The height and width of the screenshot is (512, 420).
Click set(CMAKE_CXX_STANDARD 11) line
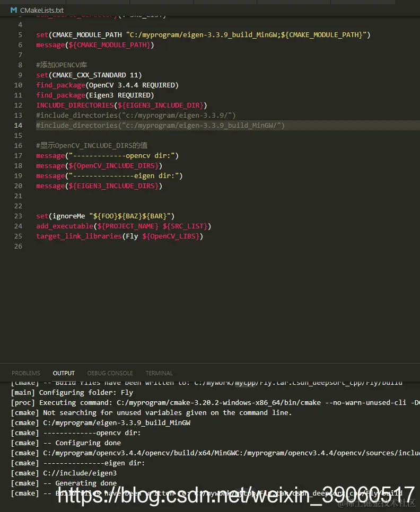coord(89,75)
